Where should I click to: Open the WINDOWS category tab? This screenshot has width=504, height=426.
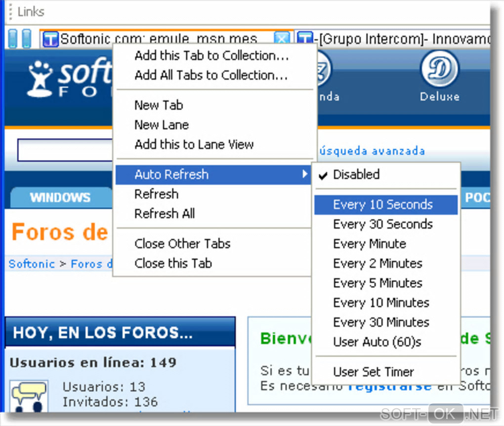tap(60, 197)
